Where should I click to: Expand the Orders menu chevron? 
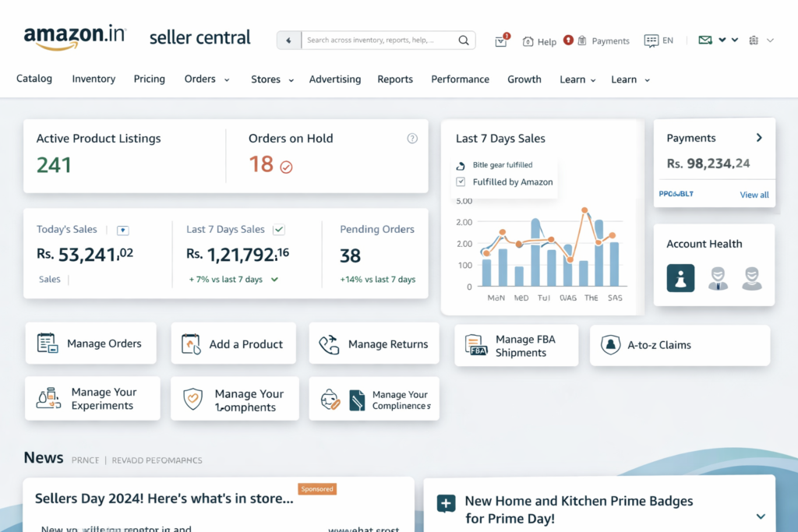[x=227, y=80]
